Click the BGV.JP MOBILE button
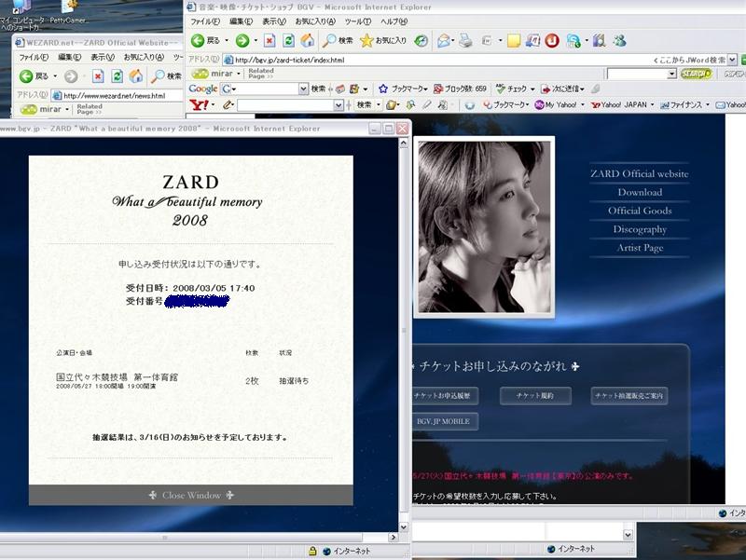746x560 pixels. pyautogui.click(x=444, y=421)
